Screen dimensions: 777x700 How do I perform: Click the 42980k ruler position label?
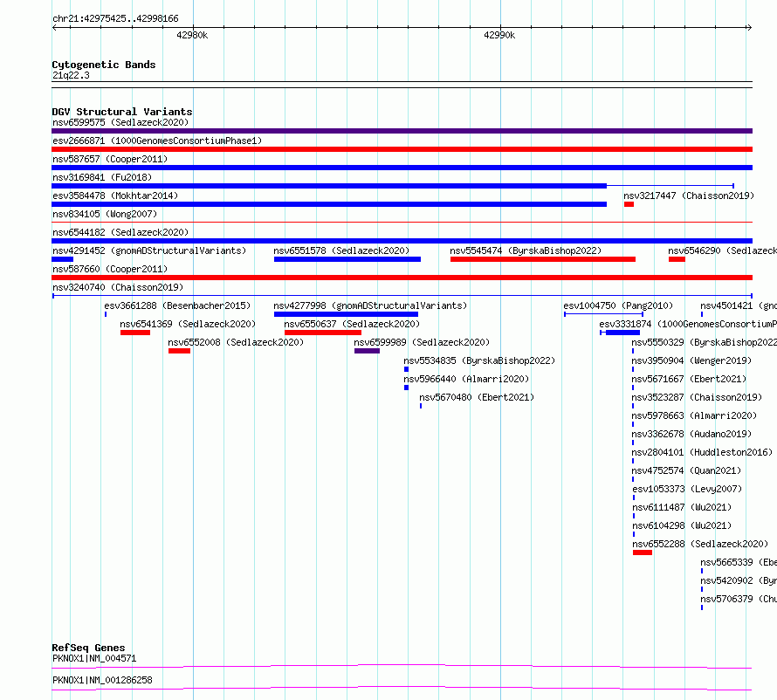point(192,35)
